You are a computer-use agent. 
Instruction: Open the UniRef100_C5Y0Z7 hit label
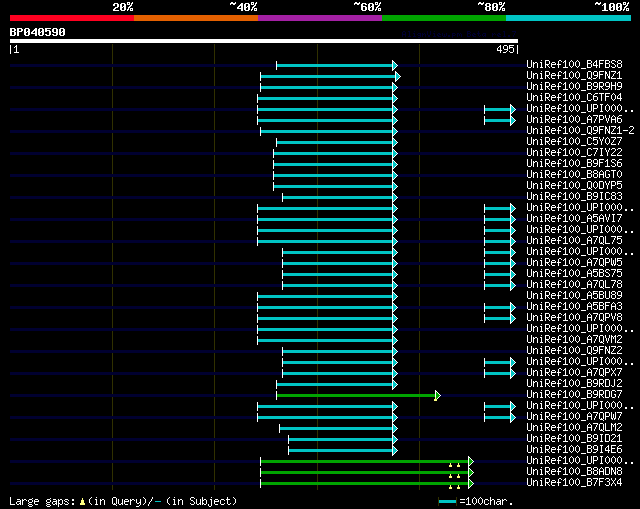tap(574, 141)
